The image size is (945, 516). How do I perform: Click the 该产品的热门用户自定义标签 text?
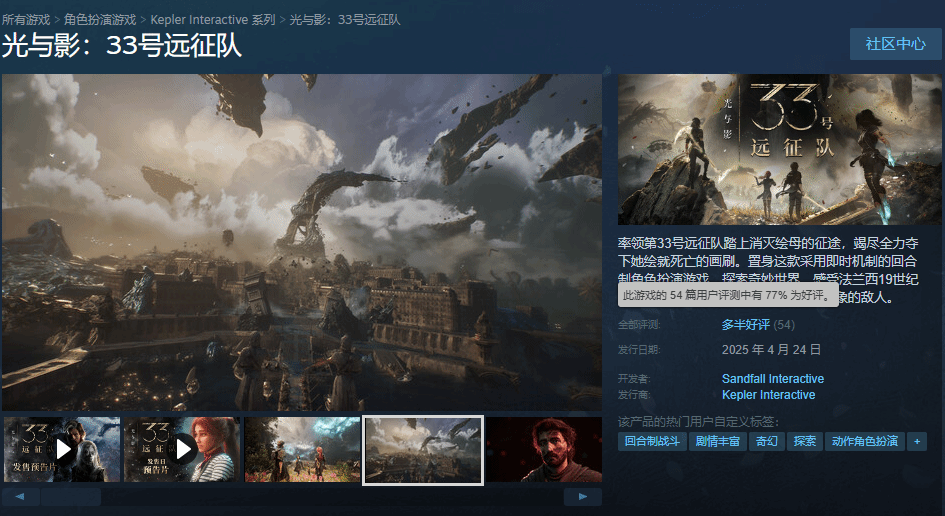tap(699, 421)
